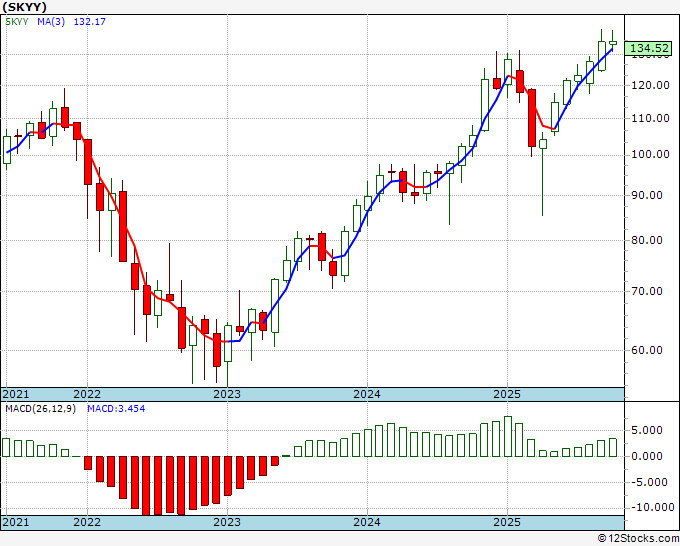Viewport: 680px width, 546px height.
Task: Click 2021 on the price chart time axis
Action: (16, 394)
